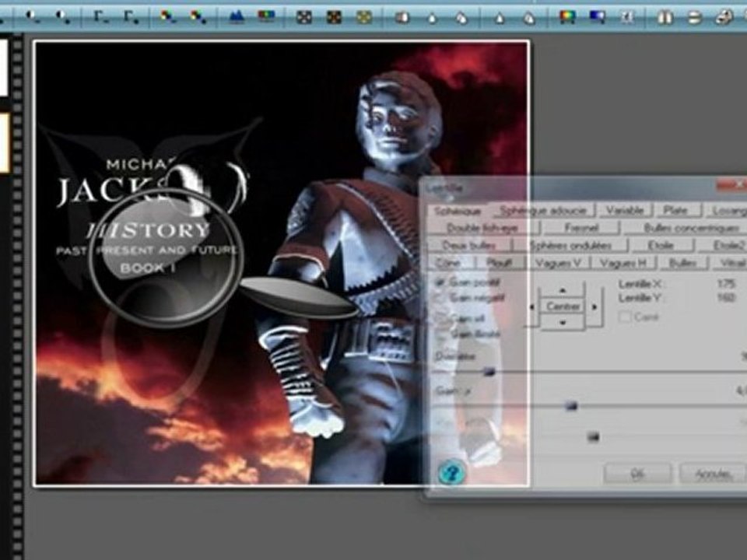Click the gray cube grayscale icon

(402, 18)
